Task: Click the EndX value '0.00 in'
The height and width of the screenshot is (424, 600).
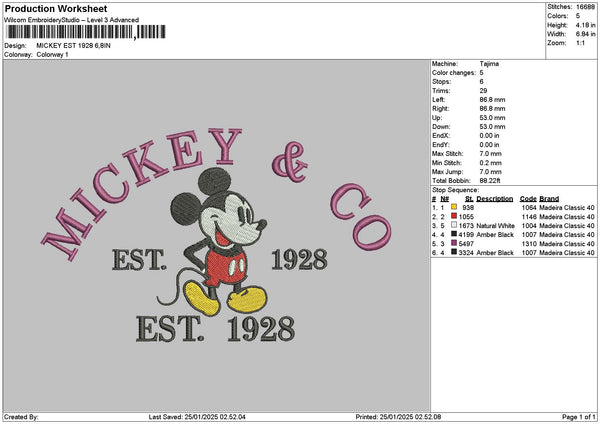Action: click(x=489, y=136)
